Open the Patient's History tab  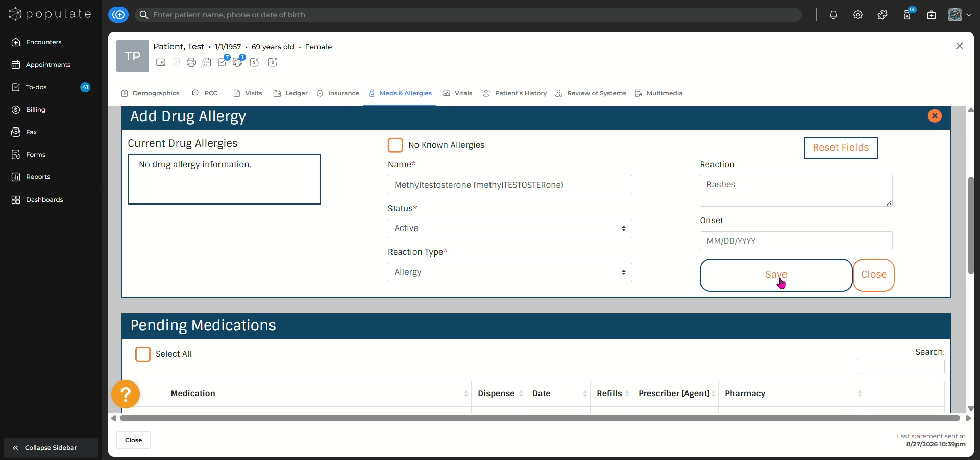tap(514, 93)
